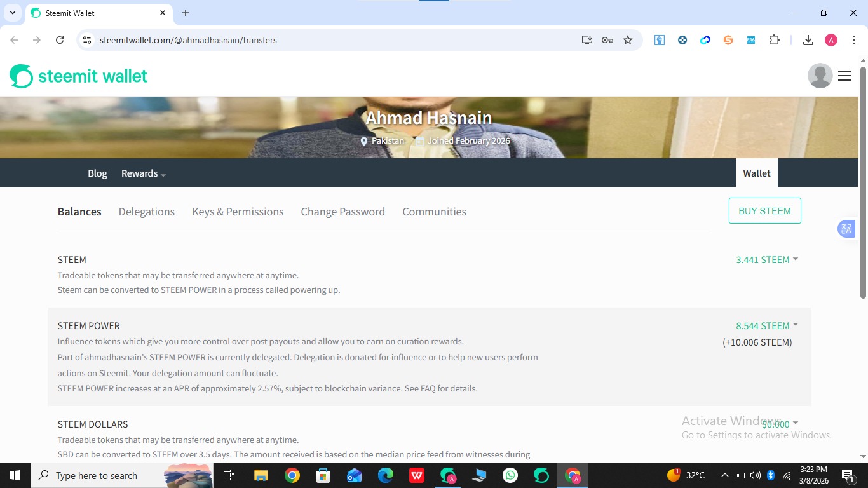Click the install app icon in the address bar
The width and height of the screenshot is (868, 488).
[x=587, y=40]
